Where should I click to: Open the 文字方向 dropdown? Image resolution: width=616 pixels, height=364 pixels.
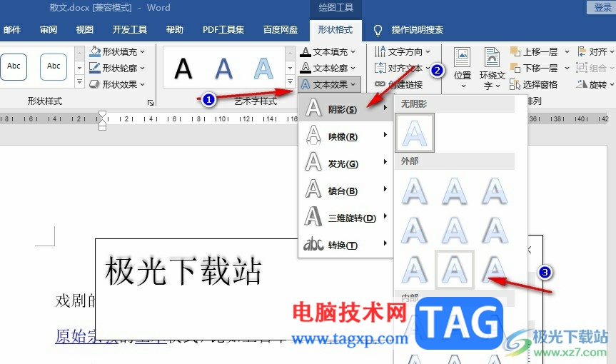click(402, 52)
